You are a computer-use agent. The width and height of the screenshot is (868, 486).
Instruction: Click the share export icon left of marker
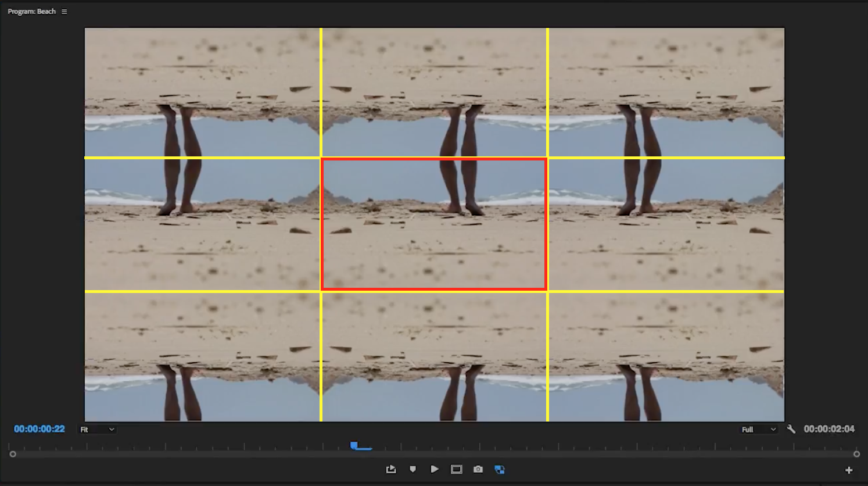click(x=391, y=469)
